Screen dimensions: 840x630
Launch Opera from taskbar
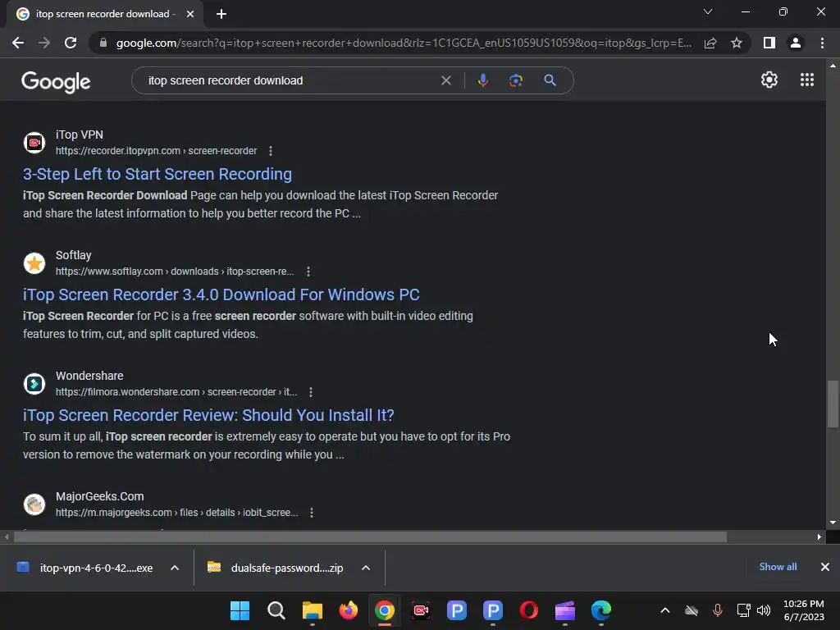click(529, 610)
